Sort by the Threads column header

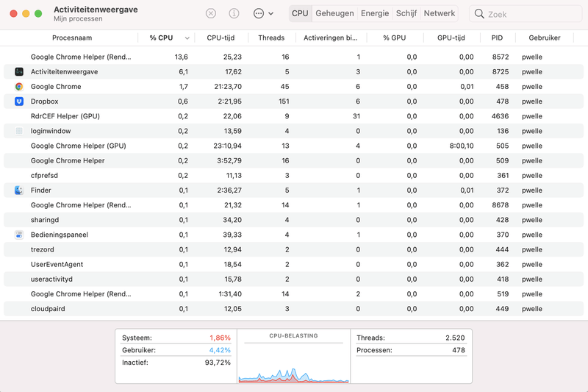click(x=271, y=38)
